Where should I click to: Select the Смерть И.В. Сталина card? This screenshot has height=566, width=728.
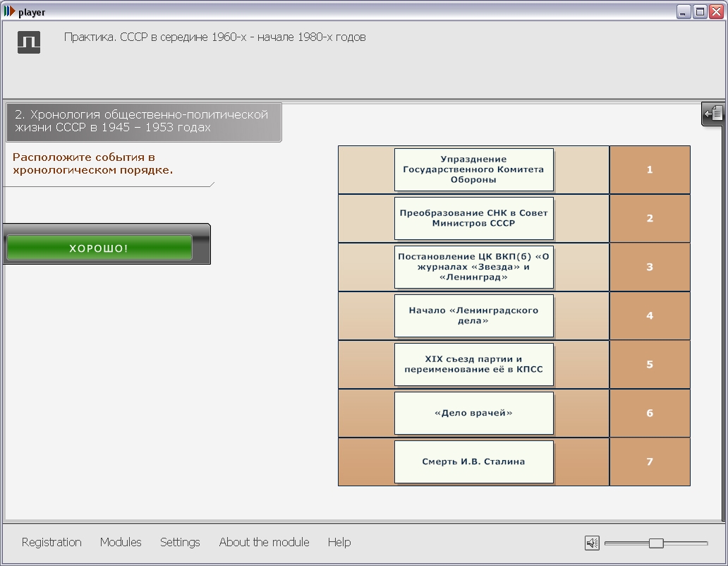(473, 462)
